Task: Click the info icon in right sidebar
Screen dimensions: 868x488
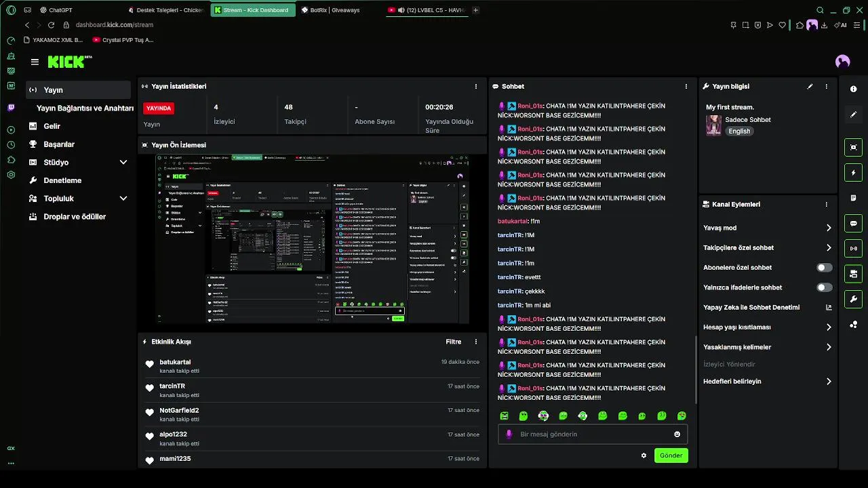Action: point(853,89)
